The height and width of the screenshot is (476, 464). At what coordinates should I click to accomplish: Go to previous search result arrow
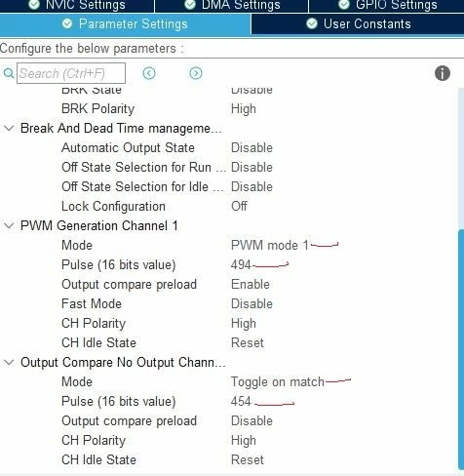click(149, 73)
